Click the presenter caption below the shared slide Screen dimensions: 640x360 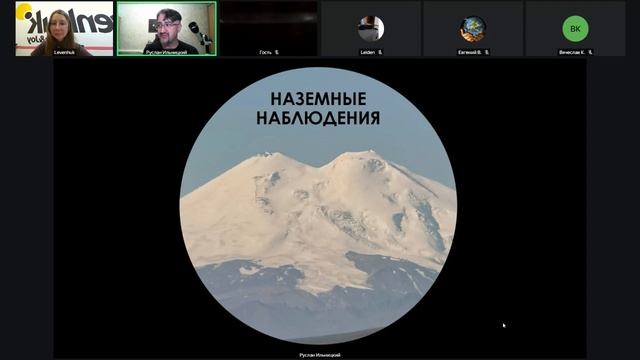320,355
